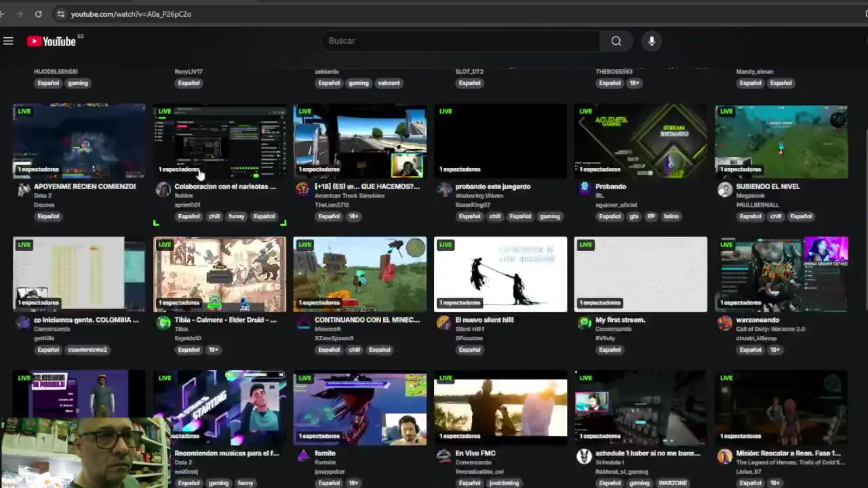
Task: Open RVRoly channel avatar
Action: (x=585, y=323)
